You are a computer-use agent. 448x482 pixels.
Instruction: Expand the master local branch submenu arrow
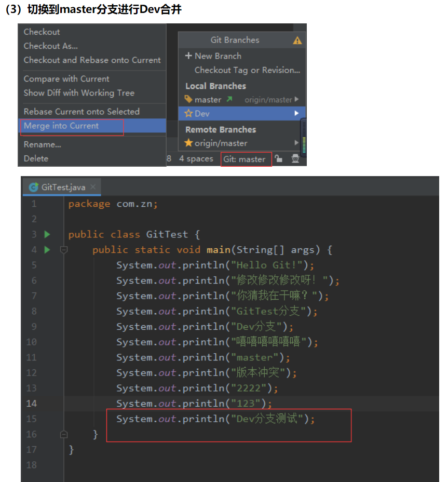tap(296, 99)
